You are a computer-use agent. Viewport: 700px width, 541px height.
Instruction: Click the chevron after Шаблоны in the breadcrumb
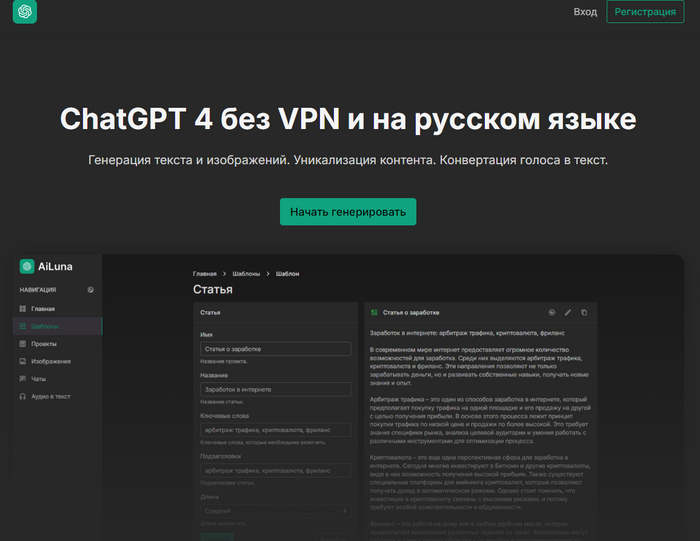click(x=268, y=274)
